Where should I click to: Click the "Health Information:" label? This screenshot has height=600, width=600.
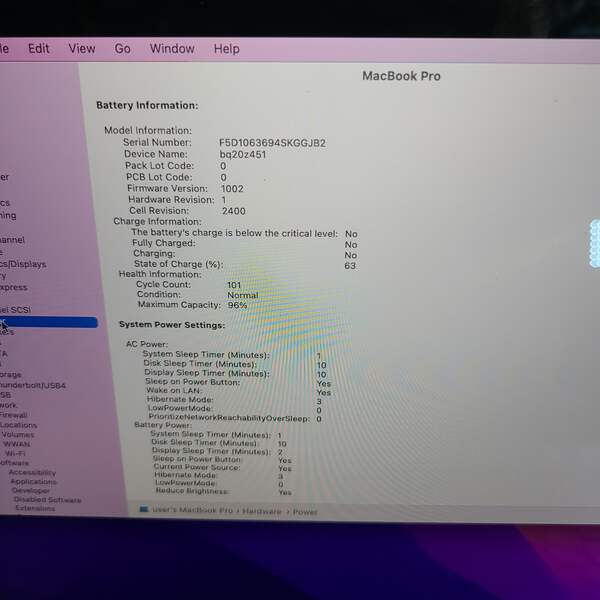160,274
